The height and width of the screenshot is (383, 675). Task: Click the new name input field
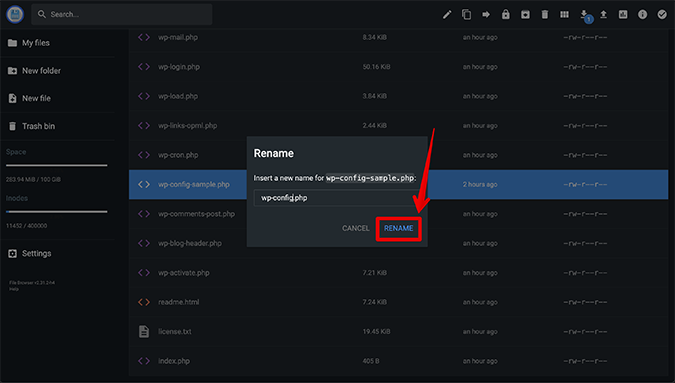coord(336,198)
